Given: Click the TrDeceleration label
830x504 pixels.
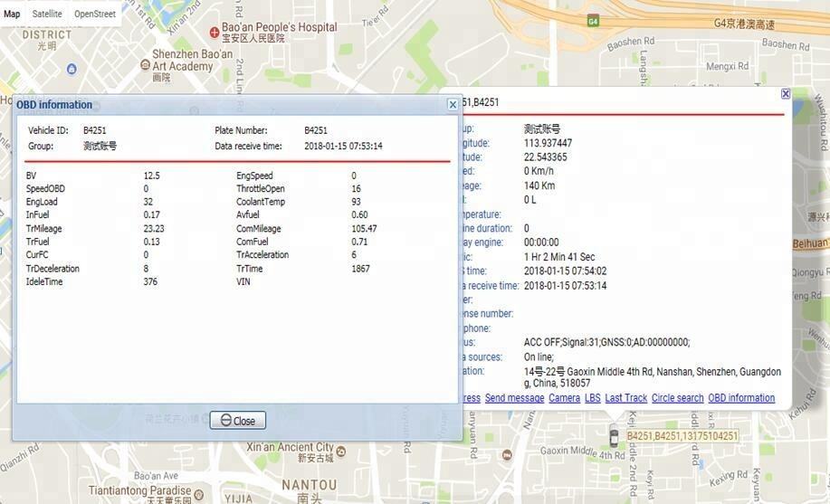Looking at the screenshot, I should 52,269.
